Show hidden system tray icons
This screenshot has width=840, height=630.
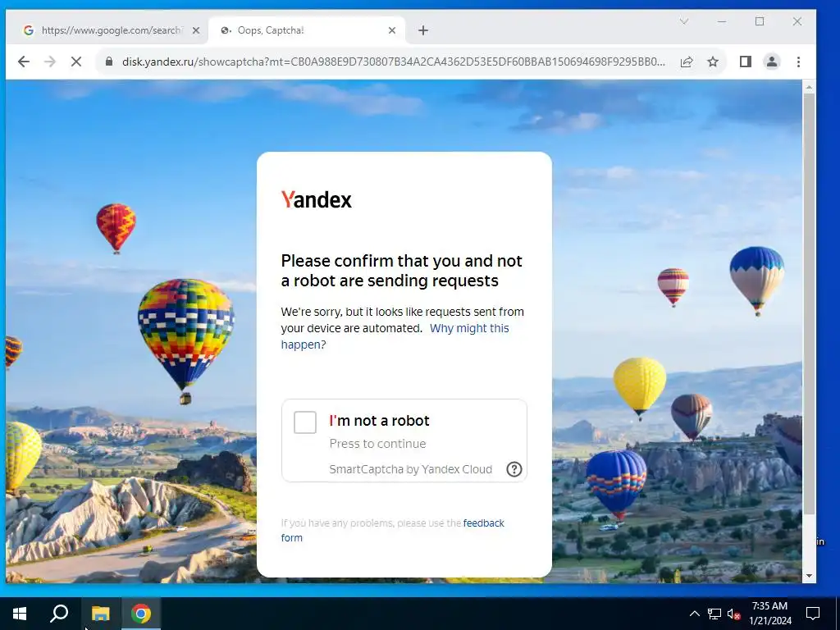694,614
